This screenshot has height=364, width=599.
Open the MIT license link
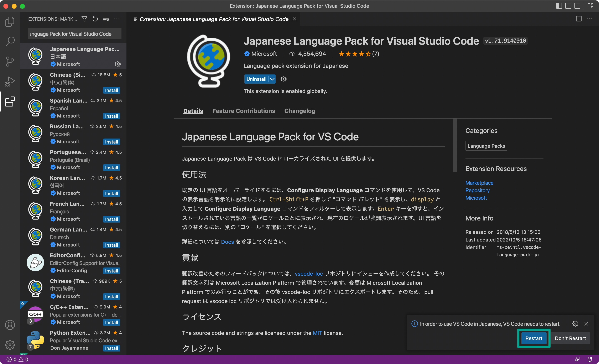(317, 333)
